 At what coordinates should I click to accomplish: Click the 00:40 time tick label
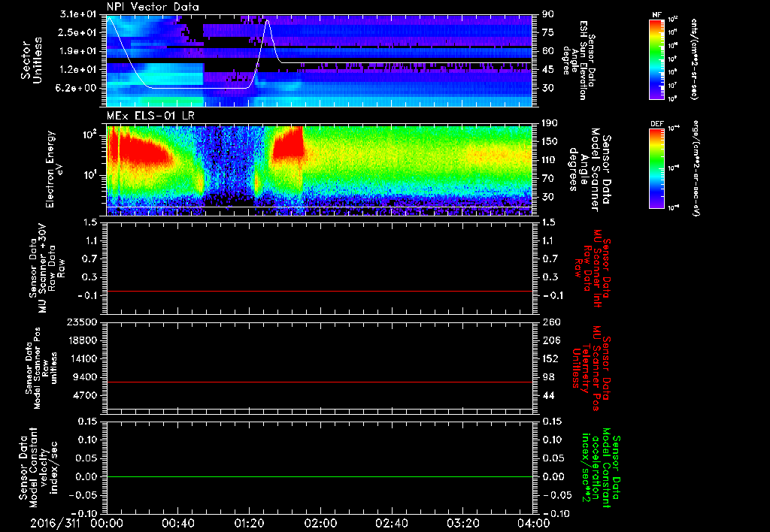pos(177,523)
